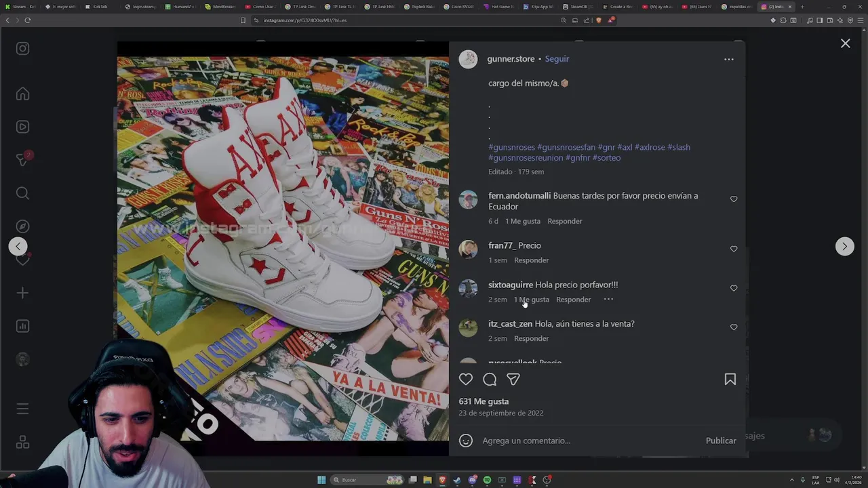Click the Publicar button

pyautogui.click(x=721, y=441)
